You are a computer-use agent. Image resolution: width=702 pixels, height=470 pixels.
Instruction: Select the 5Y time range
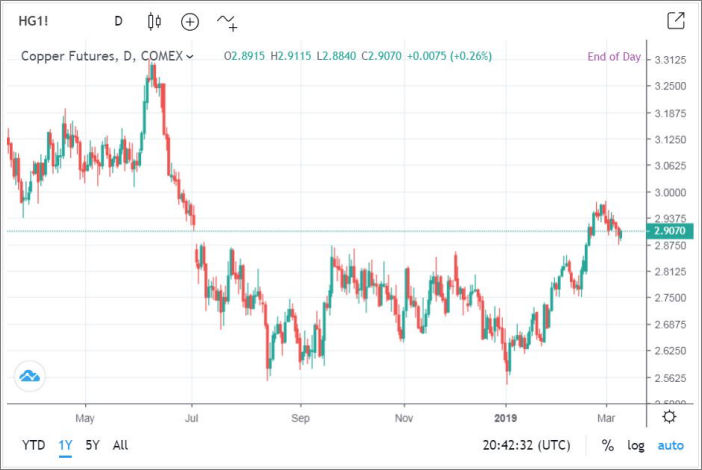(95, 445)
